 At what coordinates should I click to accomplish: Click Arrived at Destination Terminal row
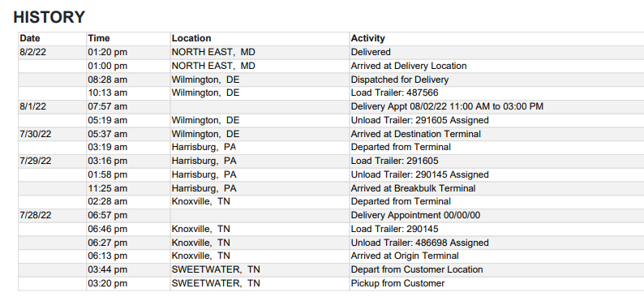click(x=331, y=134)
